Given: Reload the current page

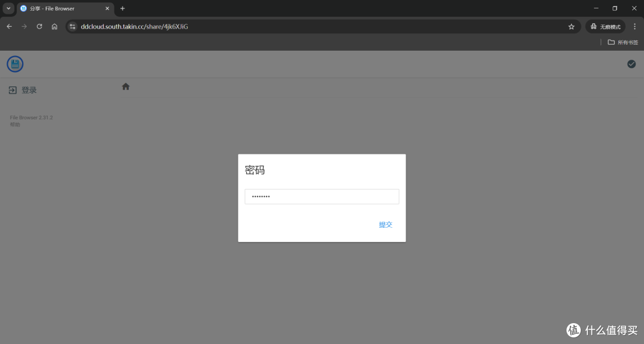Looking at the screenshot, I should (x=39, y=27).
